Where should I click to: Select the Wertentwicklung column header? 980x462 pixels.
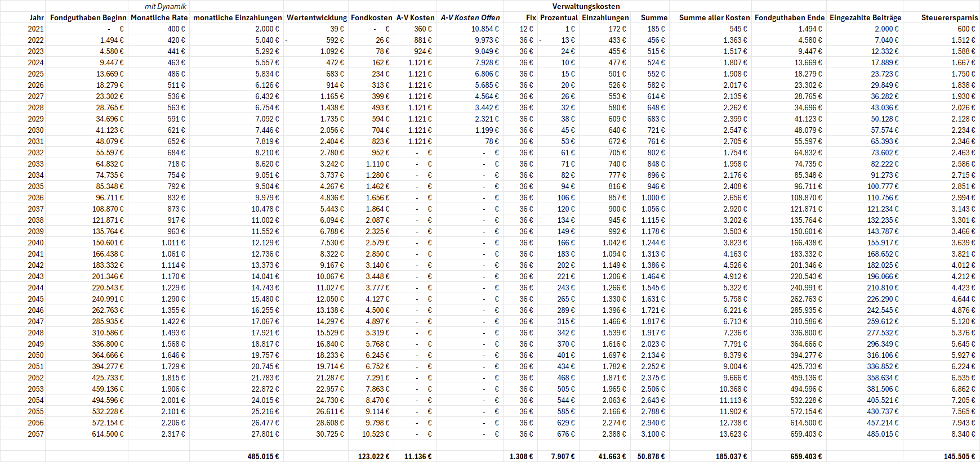click(x=317, y=17)
